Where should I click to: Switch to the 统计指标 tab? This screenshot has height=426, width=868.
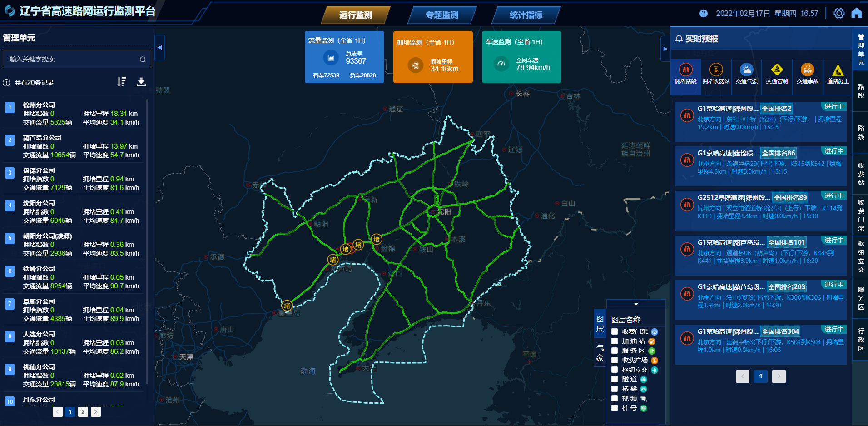point(526,15)
